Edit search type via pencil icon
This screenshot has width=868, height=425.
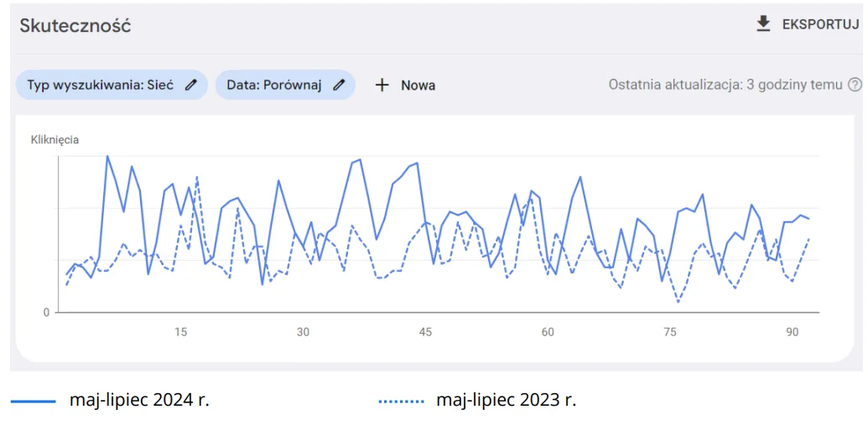[191, 85]
